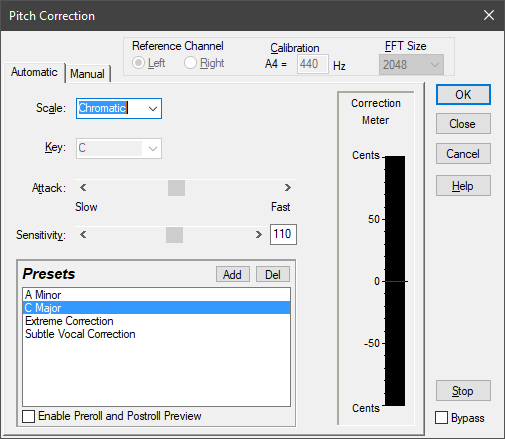Screen dimensions: 505x439
Task: Enable Preroll and Postroll Preview checkbox
Action: [29, 416]
